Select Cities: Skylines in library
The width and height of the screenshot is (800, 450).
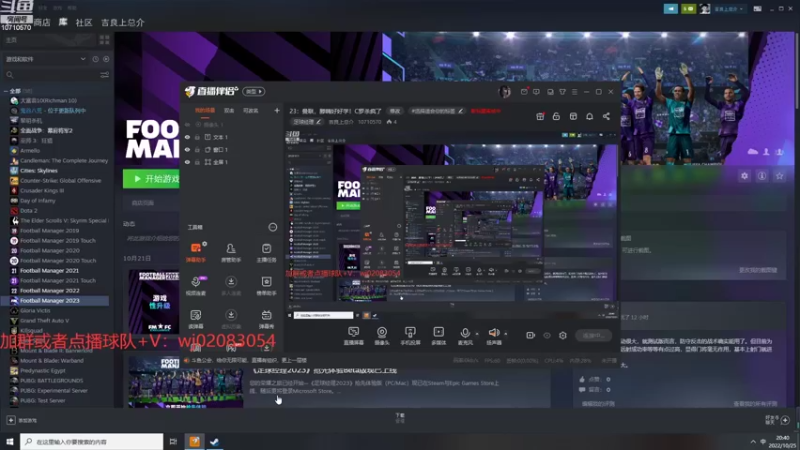pos(39,170)
